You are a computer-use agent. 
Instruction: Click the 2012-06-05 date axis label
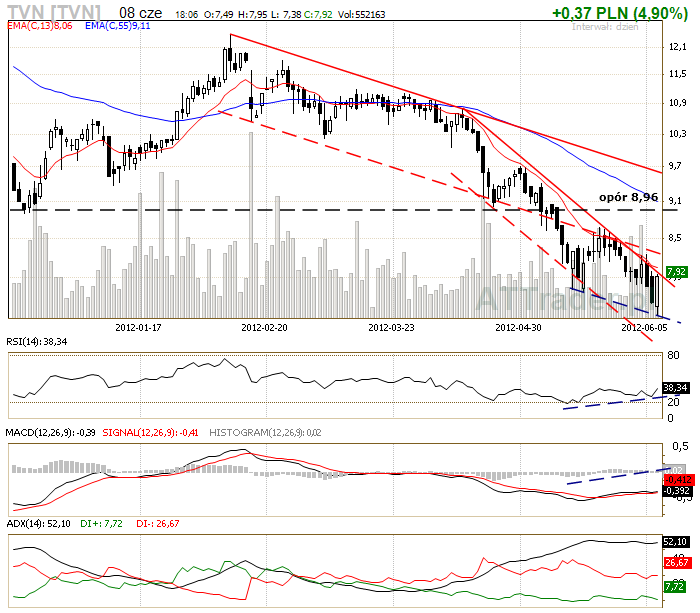[644, 328]
